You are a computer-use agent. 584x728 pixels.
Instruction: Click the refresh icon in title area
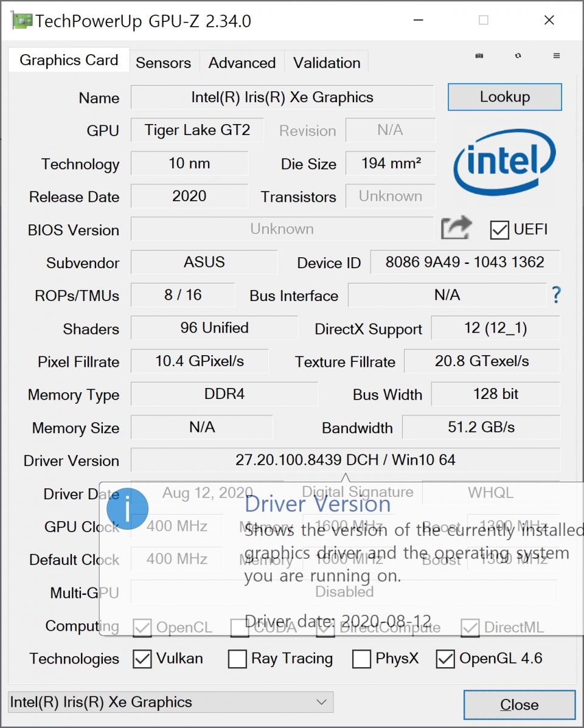(x=518, y=56)
